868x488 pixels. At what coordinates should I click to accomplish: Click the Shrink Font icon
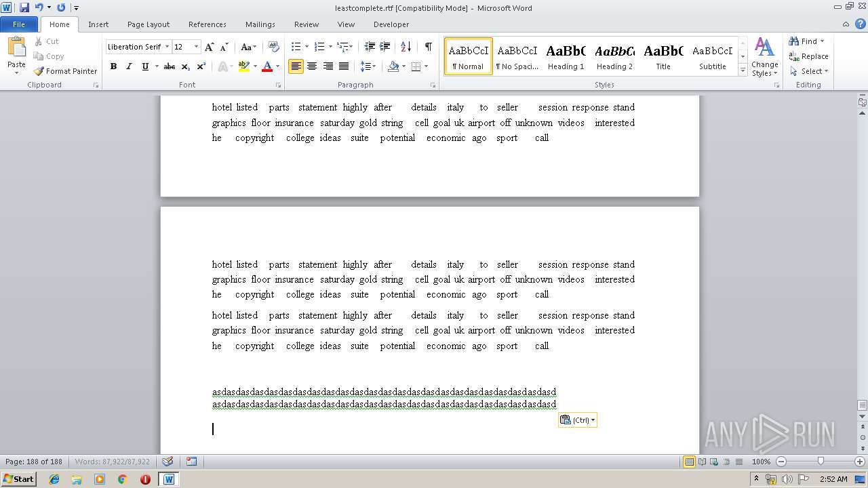tap(224, 47)
